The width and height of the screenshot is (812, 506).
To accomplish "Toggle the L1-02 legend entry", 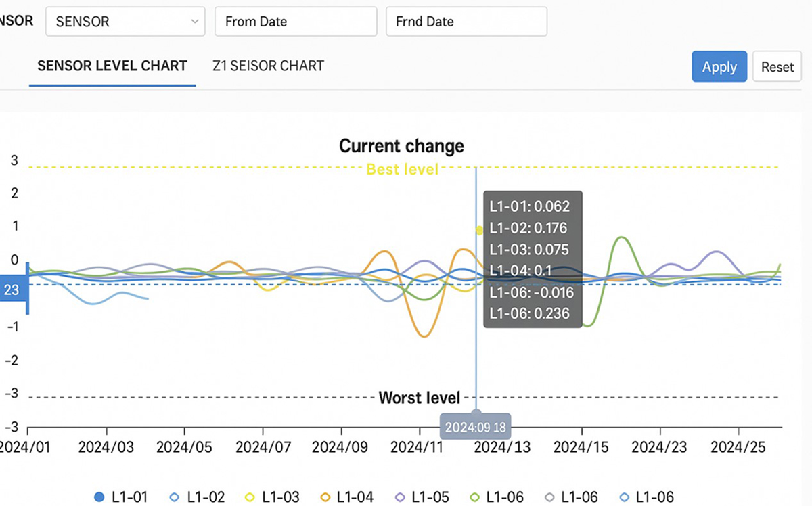I will pyautogui.click(x=174, y=497).
